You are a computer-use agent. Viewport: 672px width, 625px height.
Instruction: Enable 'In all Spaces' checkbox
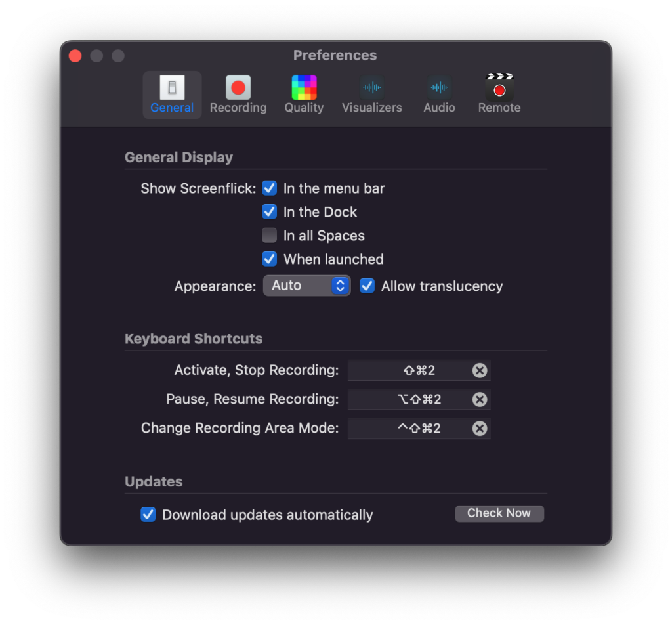[270, 235]
